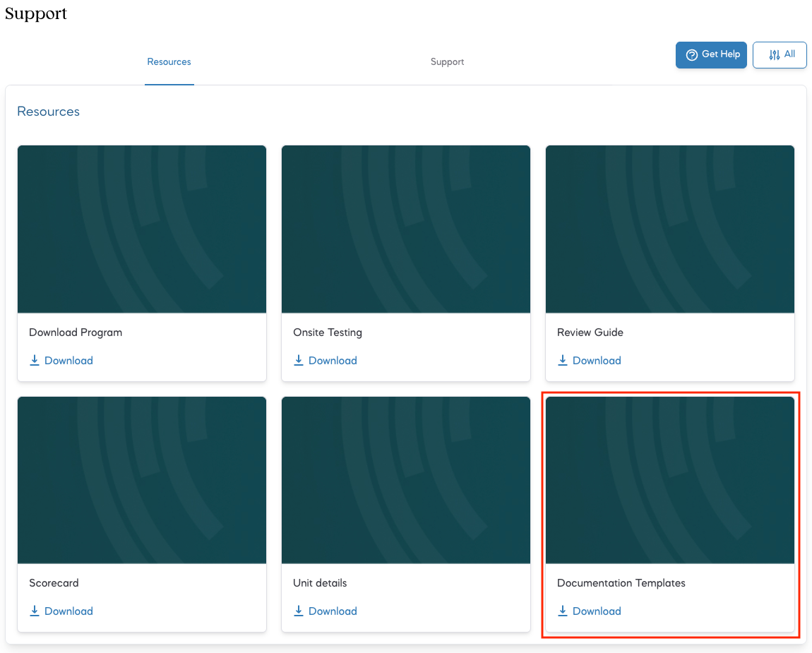Click the download arrow icon under Download Program
Image resolution: width=812 pixels, height=653 pixels.
pos(34,361)
